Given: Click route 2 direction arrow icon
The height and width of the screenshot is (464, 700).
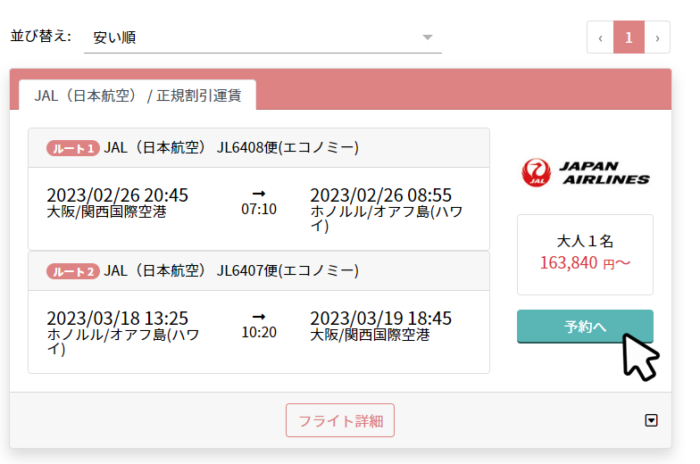Looking at the screenshot, I should coord(259,315).
